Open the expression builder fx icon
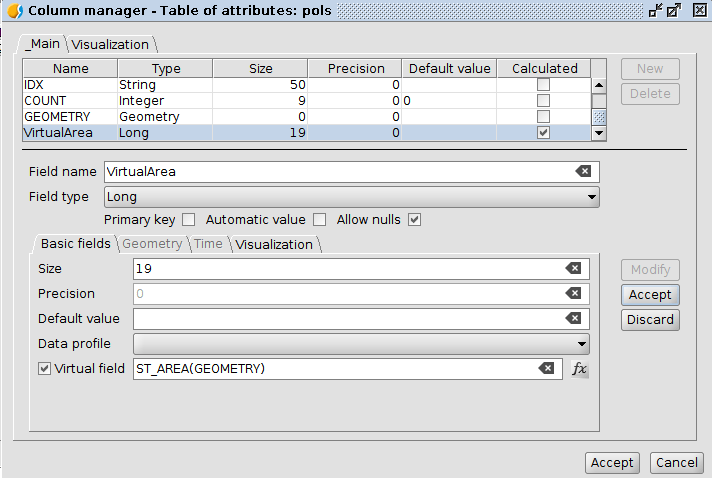 coord(580,369)
